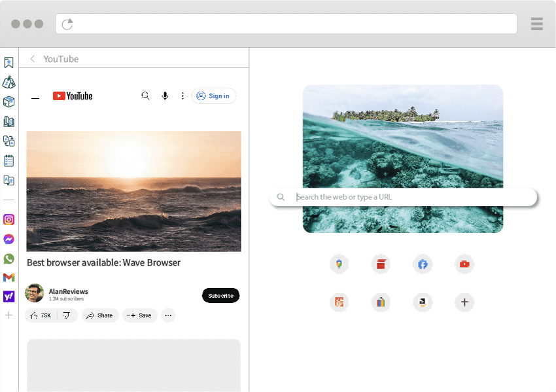Open the YouTube settings three-dot menu
This screenshot has width=556, height=392.
point(182,96)
